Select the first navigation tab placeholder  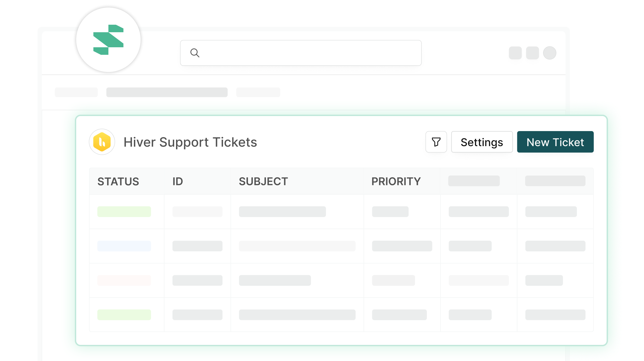(x=76, y=92)
